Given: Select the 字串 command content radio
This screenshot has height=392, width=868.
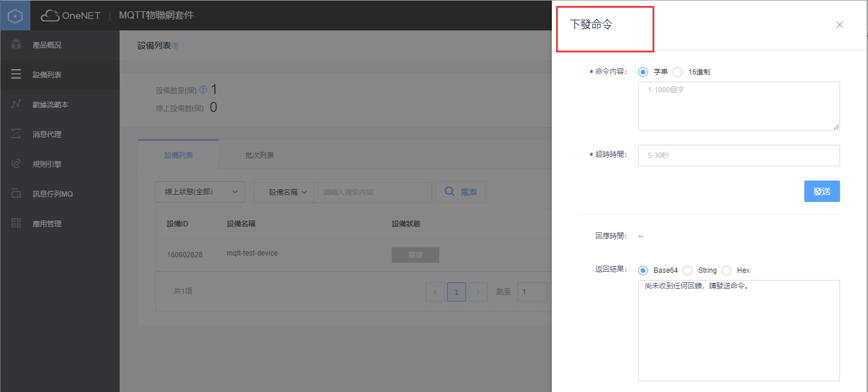Looking at the screenshot, I should click(643, 71).
